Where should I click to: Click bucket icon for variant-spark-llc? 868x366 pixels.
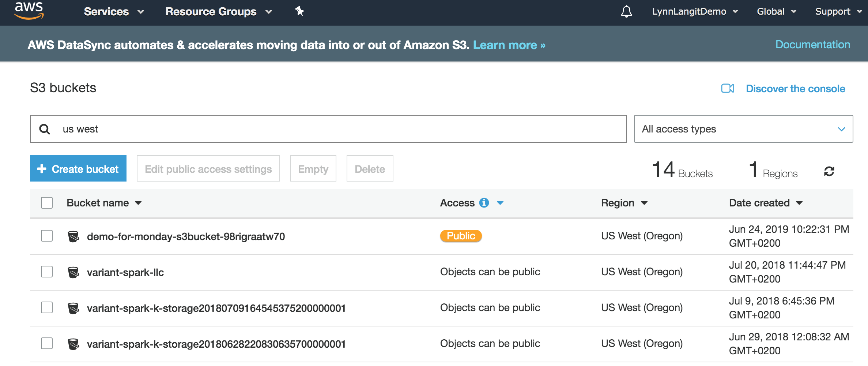(x=73, y=272)
